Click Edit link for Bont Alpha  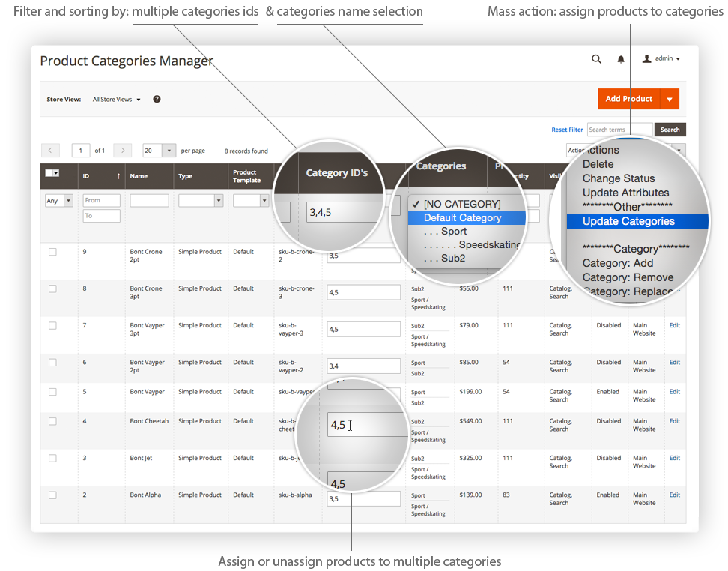click(x=674, y=495)
